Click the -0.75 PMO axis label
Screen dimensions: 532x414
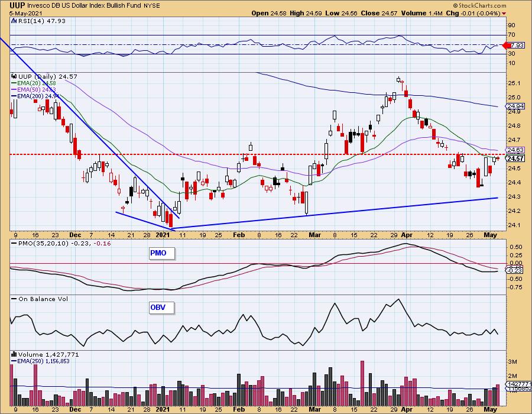click(515, 287)
